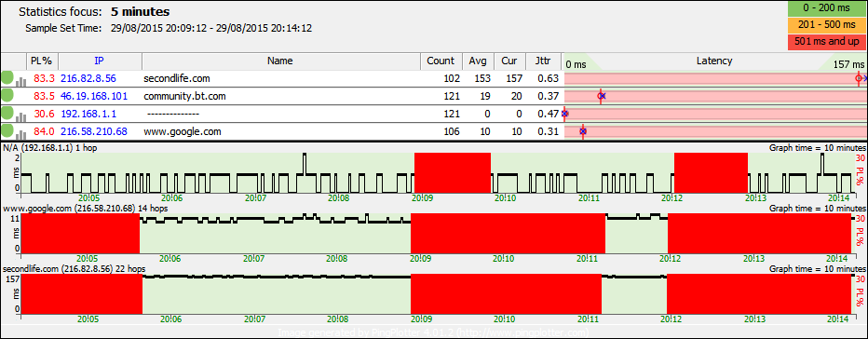Click the 84.0 packet loss value
868x339 pixels.
click(x=44, y=132)
